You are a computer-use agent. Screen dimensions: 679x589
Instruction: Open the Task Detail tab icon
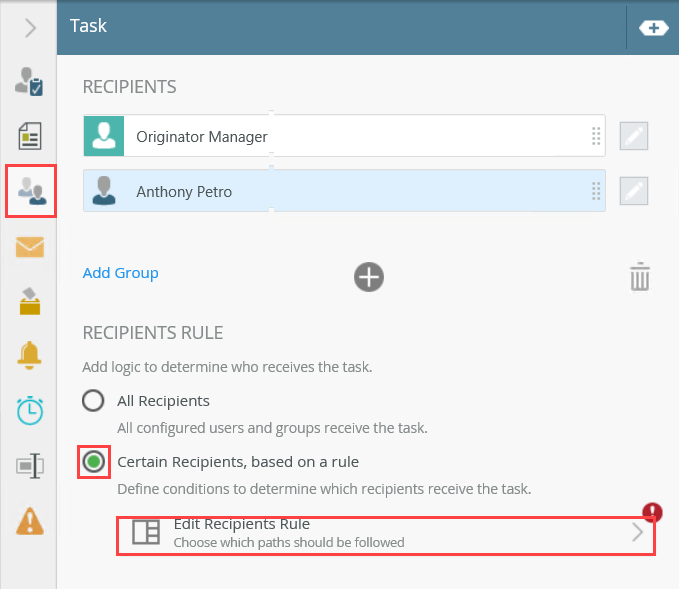pyautogui.click(x=30, y=82)
